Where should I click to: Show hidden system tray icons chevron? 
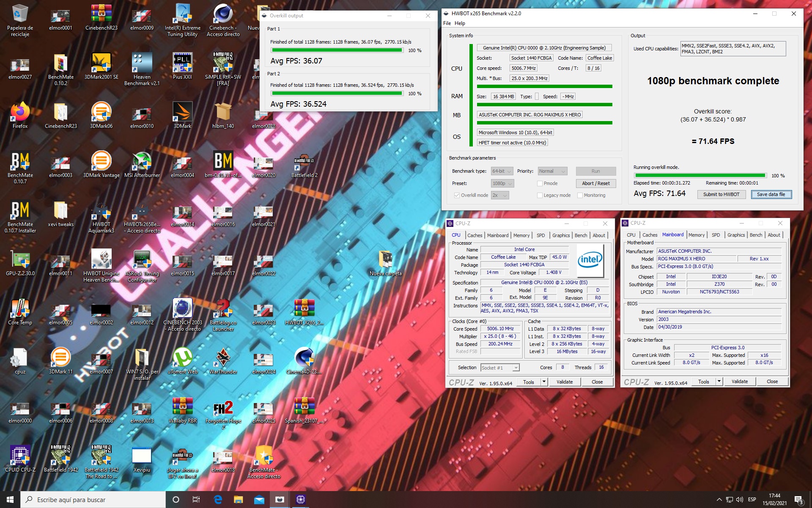point(719,500)
